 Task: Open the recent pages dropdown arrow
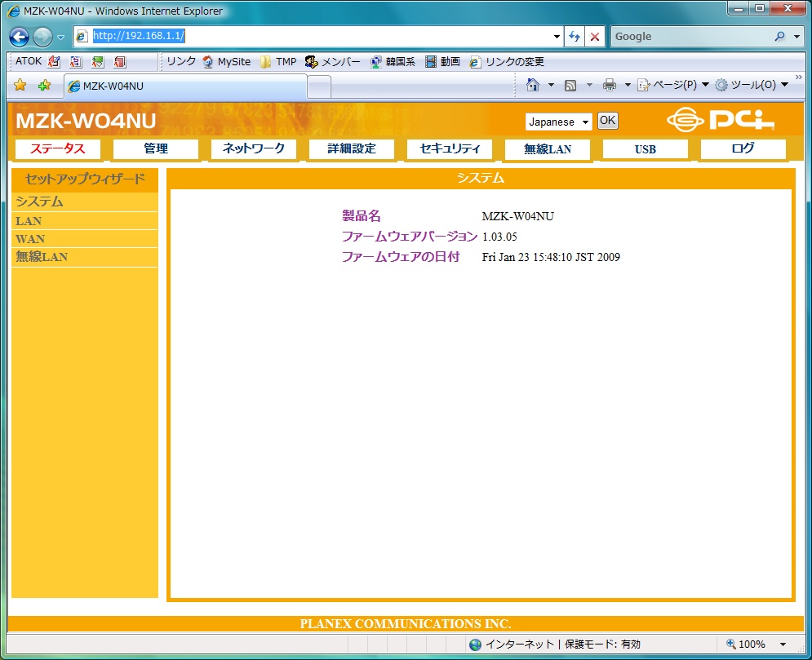60,38
